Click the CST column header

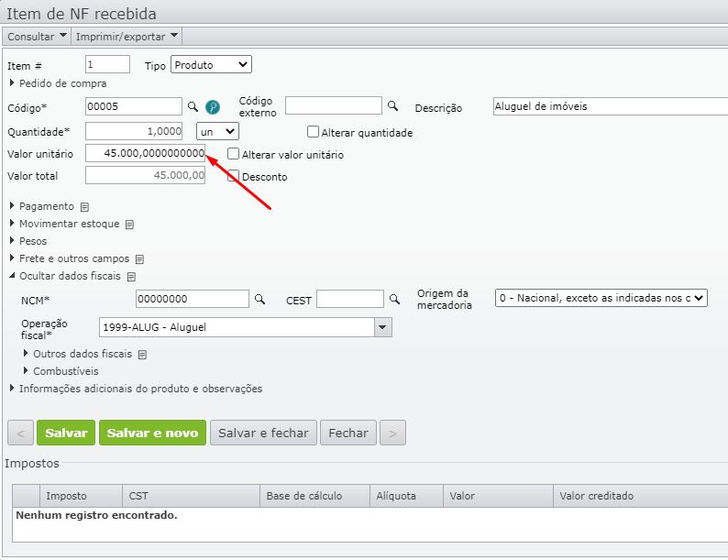coord(192,496)
